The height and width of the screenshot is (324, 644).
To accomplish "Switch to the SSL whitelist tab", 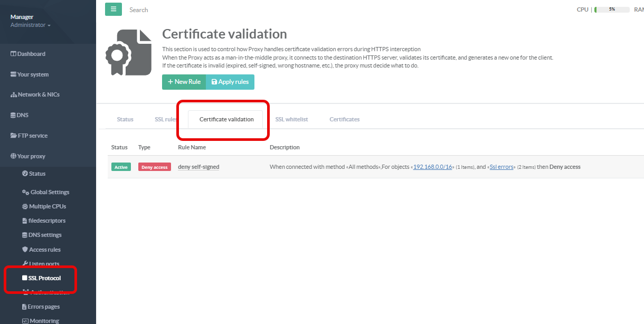I will (x=291, y=119).
